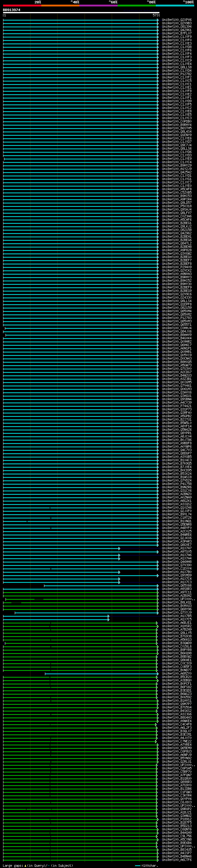Click the short alignment bar for UniRef100_A1X7A6
This screenshot has width=197, height=868.
[x=62, y=555]
